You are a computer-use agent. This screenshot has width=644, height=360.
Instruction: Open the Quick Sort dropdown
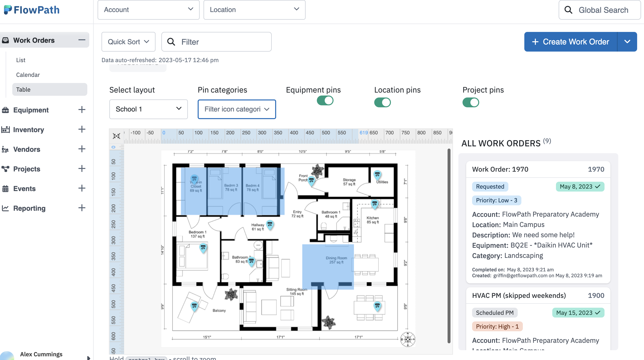point(128,42)
